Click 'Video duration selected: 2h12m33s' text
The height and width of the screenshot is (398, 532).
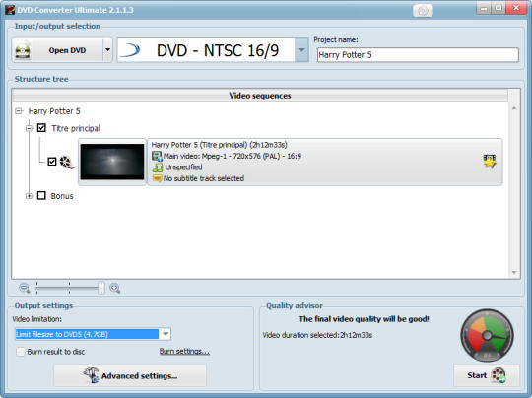pyautogui.click(x=317, y=335)
